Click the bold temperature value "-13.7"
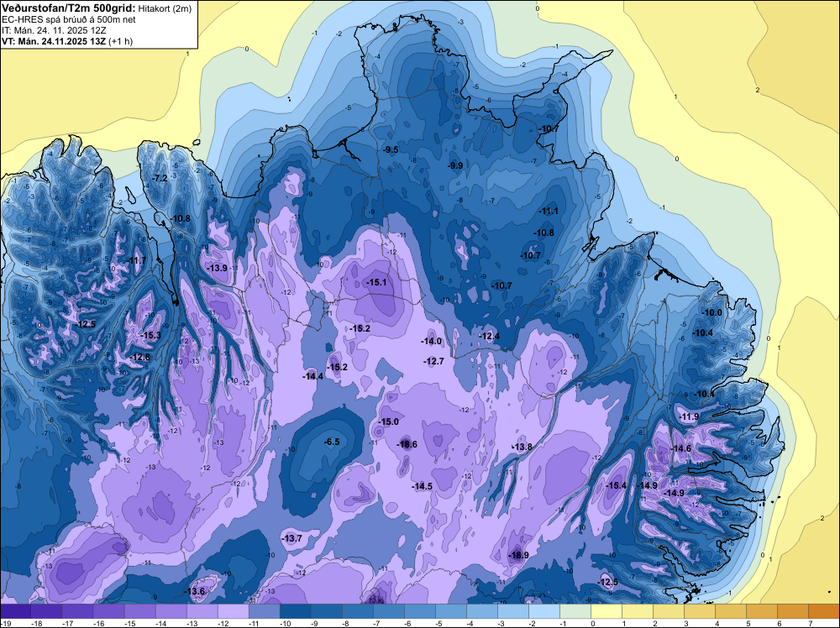This screenshot has width=840, height=628. 292,538
